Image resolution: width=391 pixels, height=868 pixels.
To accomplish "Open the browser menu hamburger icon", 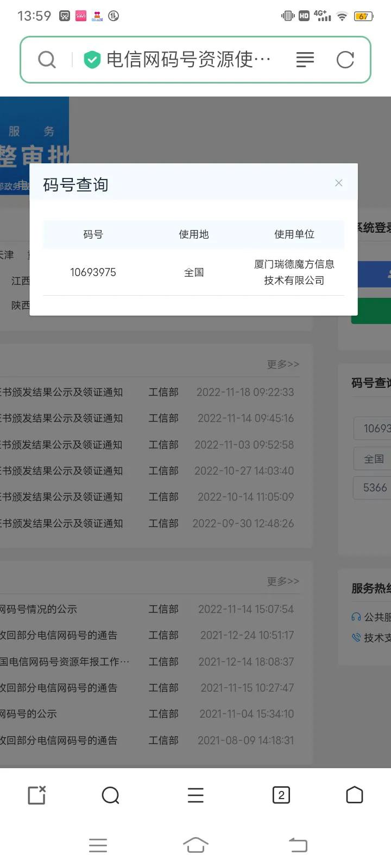I will [195, 796].
